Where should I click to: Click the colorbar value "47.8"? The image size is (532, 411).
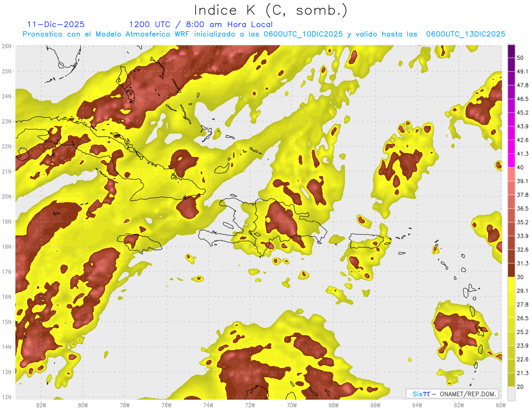point(523,85)
